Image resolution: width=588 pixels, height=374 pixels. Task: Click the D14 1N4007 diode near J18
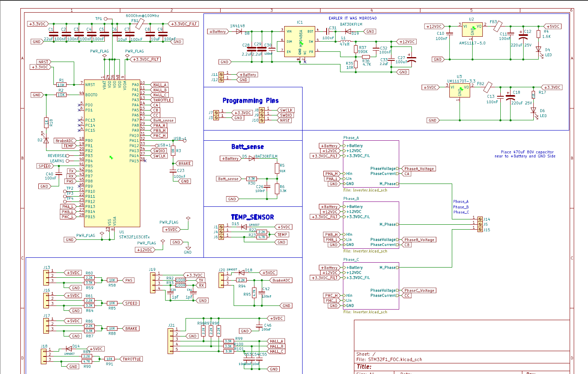(x=69, y=349)
